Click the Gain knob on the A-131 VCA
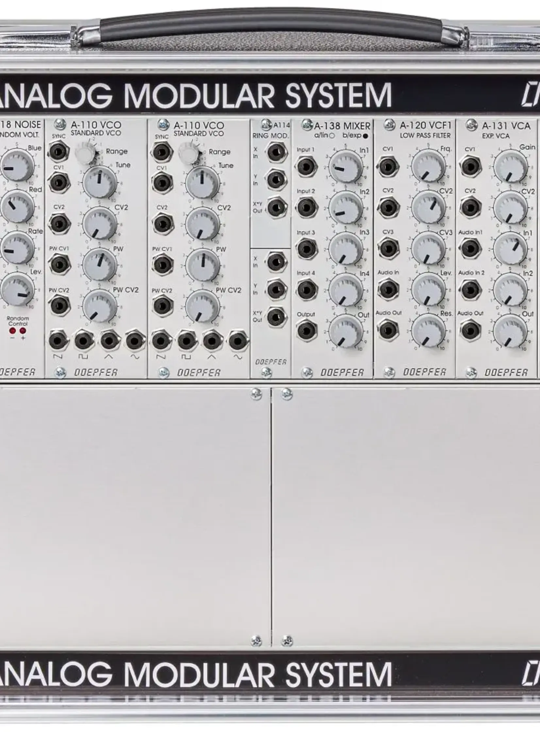 click(510, 166)
